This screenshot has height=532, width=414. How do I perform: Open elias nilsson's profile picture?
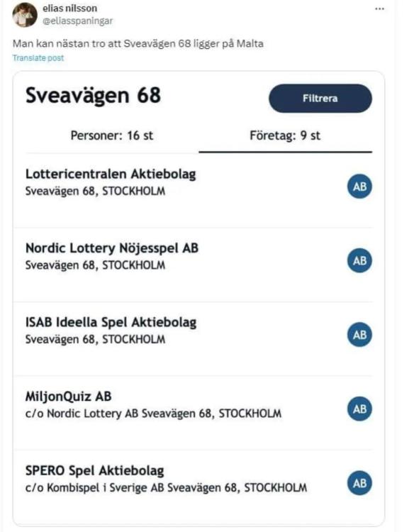pyautogui.click(x=25, y=15)
